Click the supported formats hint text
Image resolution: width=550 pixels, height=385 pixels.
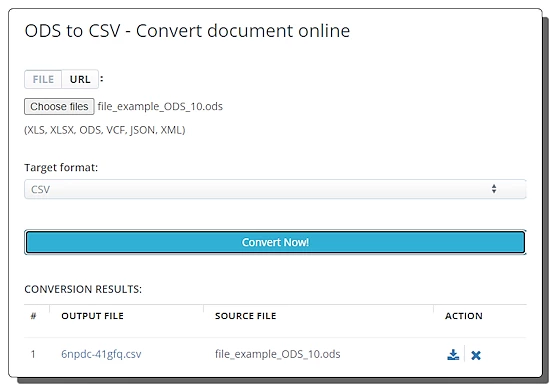point(105,130)
